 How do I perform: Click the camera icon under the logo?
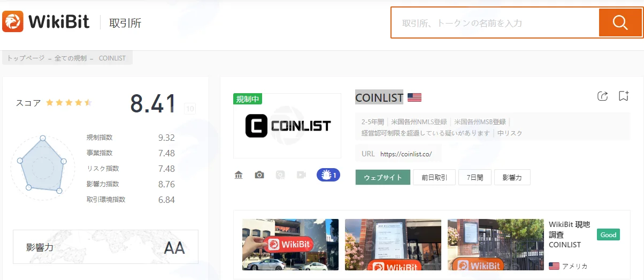tap(259, 175)
